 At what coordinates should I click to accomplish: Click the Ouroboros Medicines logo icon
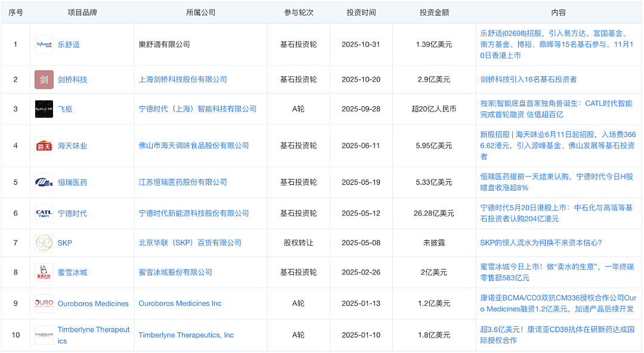pos(44,304)
